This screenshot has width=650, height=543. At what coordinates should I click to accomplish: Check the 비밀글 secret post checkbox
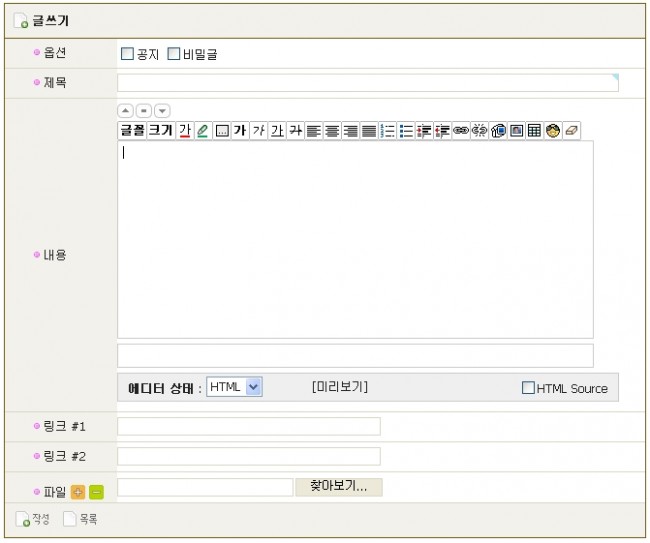(x=174, y=53)
